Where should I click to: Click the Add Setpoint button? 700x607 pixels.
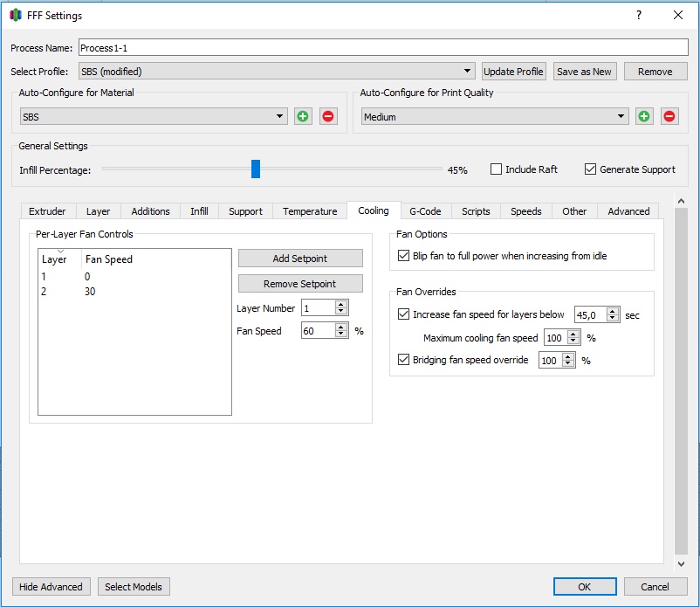[300, 259]
